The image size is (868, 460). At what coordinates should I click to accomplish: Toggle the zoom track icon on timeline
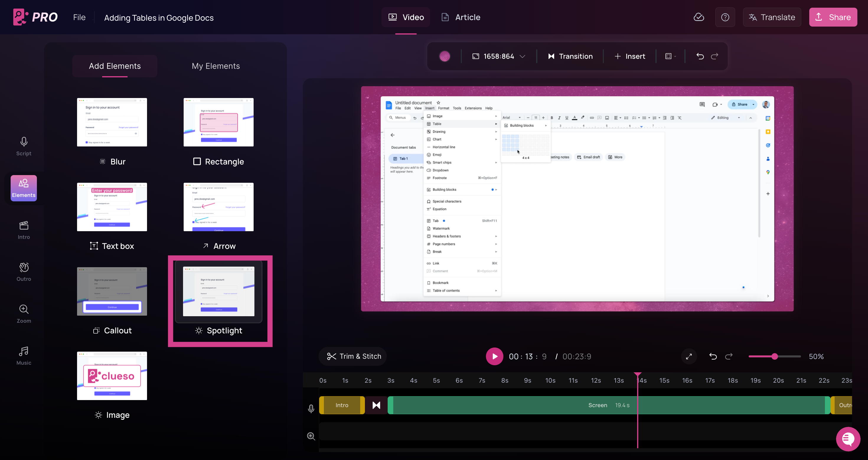click(311, 436)
